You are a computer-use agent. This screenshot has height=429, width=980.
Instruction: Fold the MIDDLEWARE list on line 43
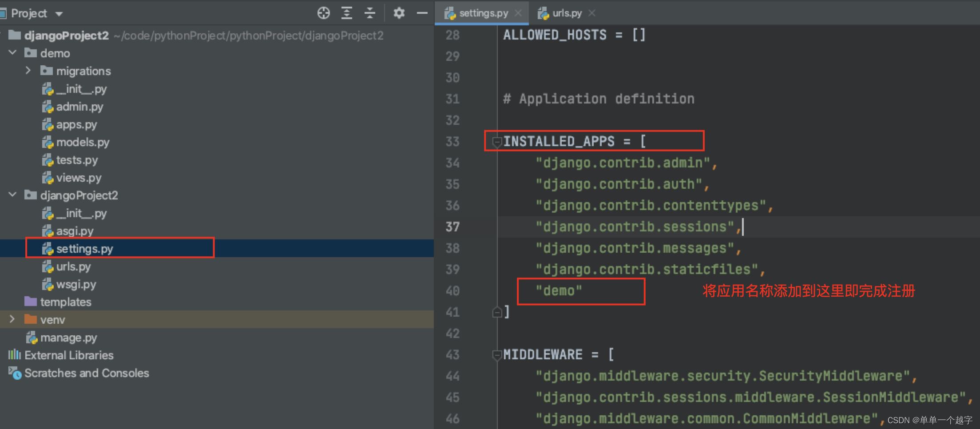coord(497,355)
